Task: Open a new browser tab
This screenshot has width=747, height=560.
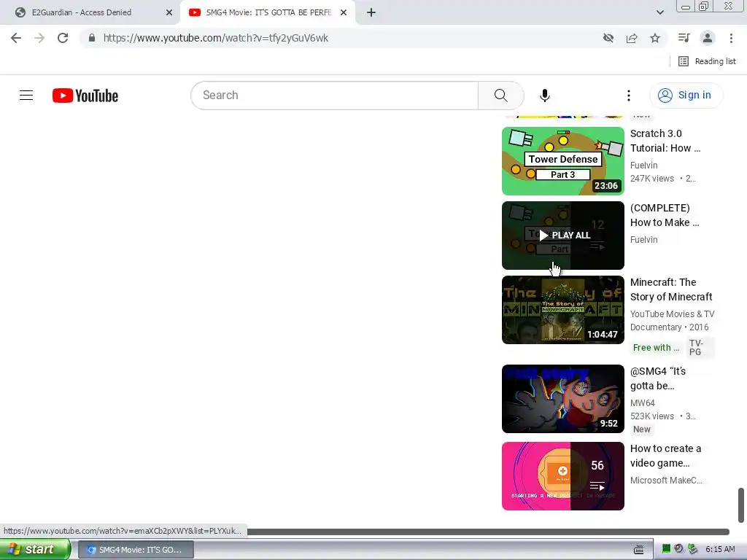Action: coord(371,12)
